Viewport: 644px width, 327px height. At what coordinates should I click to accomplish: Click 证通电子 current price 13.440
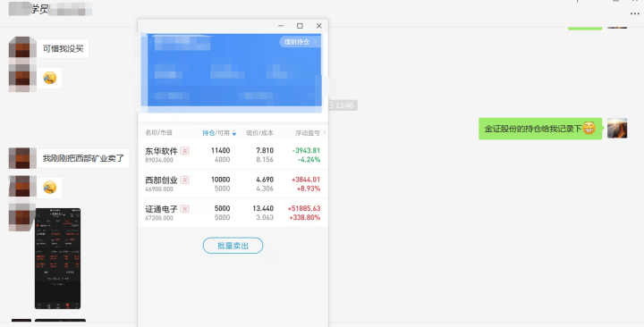pyautogui.click(x=263, y=208)
